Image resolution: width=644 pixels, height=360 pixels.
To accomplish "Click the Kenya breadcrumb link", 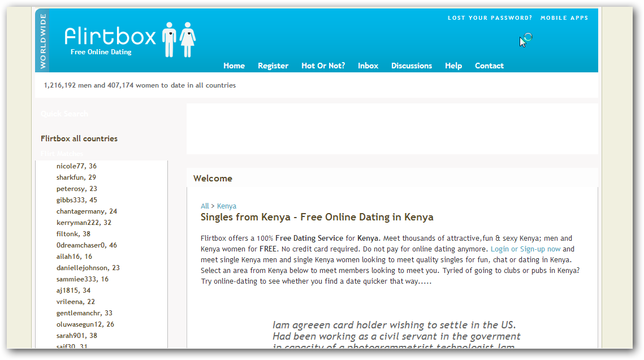I will [227, 206].
